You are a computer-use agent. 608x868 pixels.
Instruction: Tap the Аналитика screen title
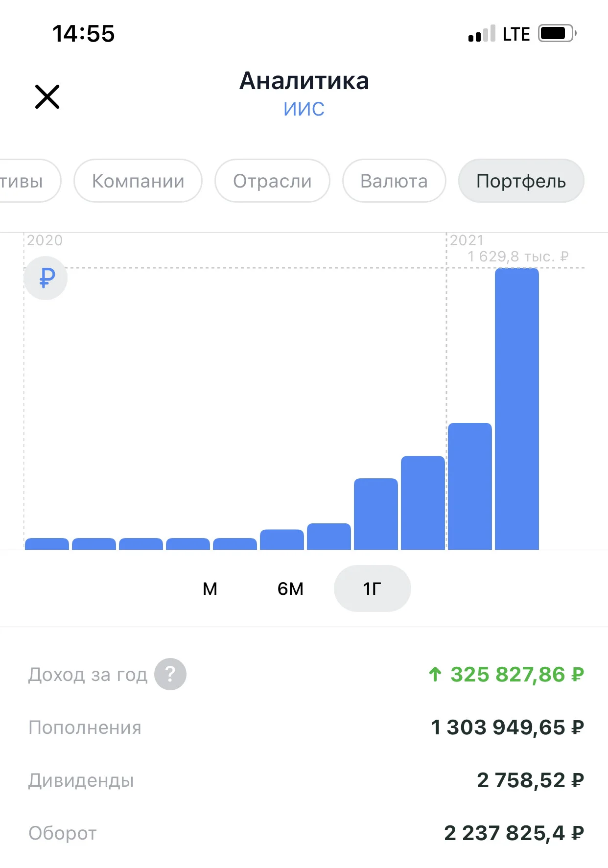coord(304,81)
